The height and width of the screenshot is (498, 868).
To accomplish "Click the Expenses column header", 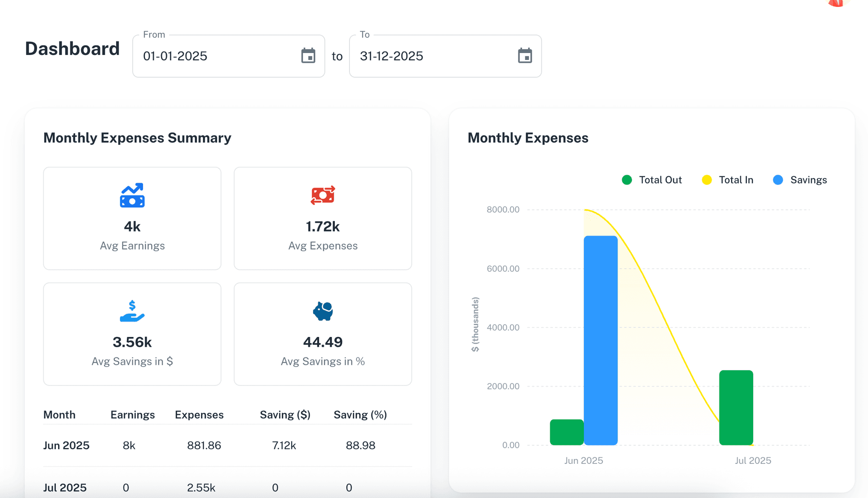I will click(199, 415).
